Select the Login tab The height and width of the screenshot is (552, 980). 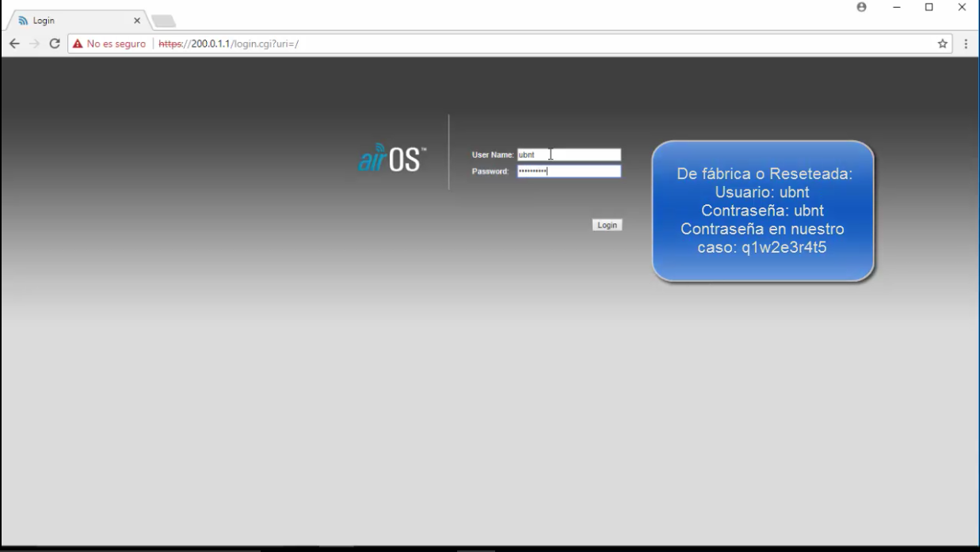click(x=75, y=21)
